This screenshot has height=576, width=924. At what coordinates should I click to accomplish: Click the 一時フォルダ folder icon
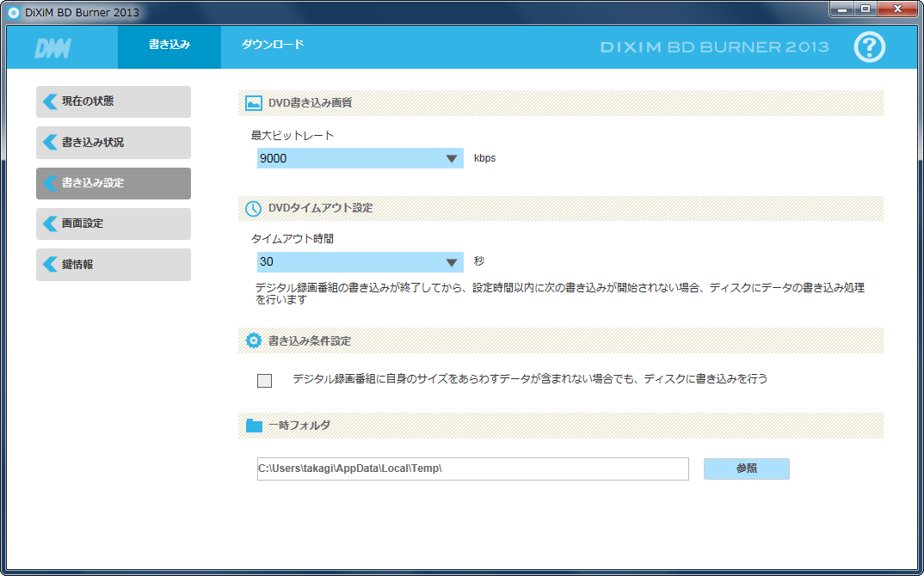pos(254,426)
